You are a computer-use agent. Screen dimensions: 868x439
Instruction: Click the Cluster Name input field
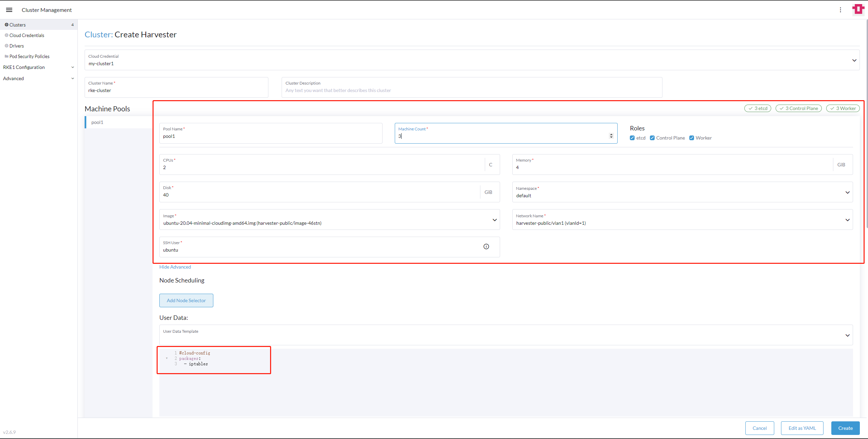point(176,87)
